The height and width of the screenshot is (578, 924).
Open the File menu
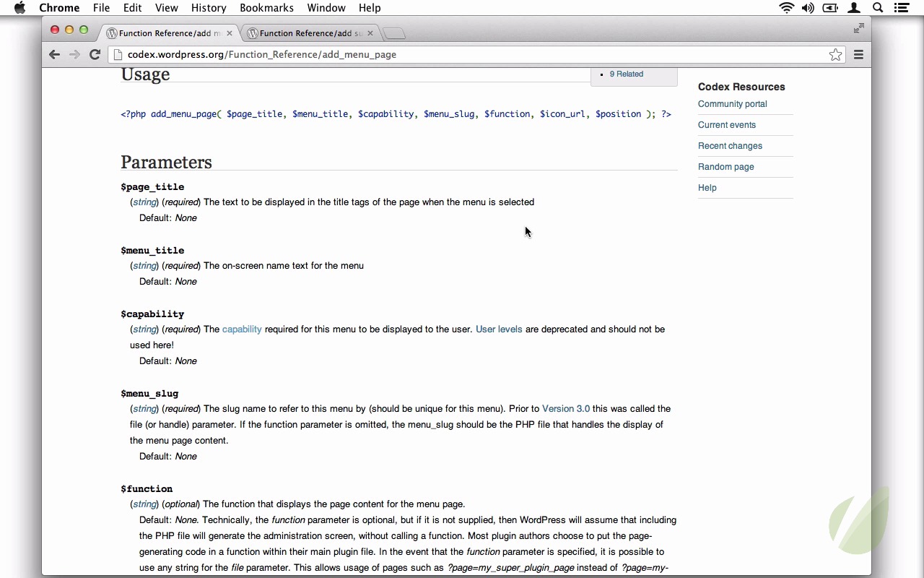pos(101,8)
